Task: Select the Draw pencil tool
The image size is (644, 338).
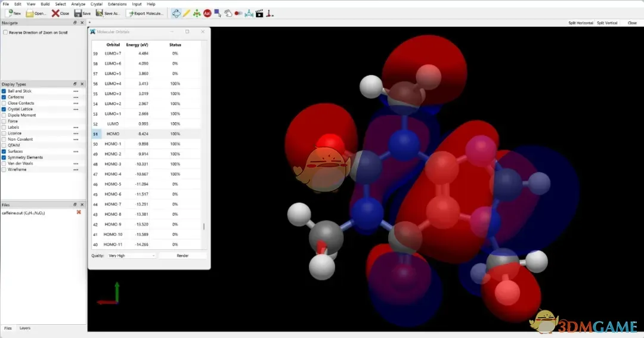Action: (x=187, y=13)
